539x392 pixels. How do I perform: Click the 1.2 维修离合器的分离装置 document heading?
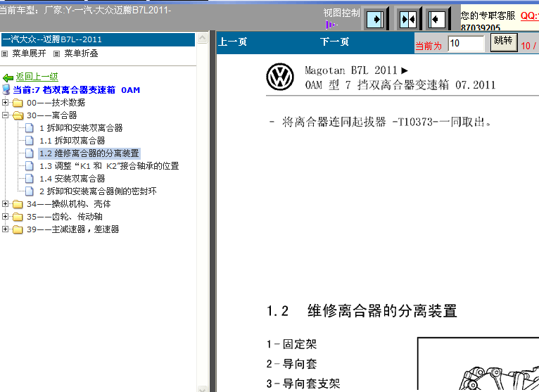point(362,311)
